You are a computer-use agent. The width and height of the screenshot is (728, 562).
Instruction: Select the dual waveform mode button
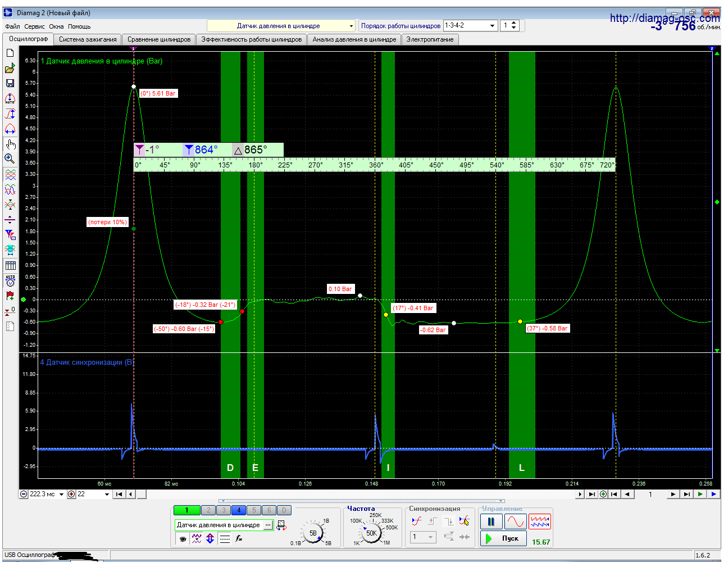coord(540,522)
